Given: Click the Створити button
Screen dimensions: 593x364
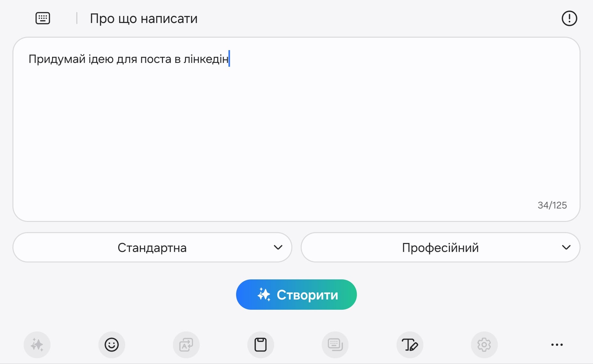Looking at the screenshot, I should (x=296, y=294).
